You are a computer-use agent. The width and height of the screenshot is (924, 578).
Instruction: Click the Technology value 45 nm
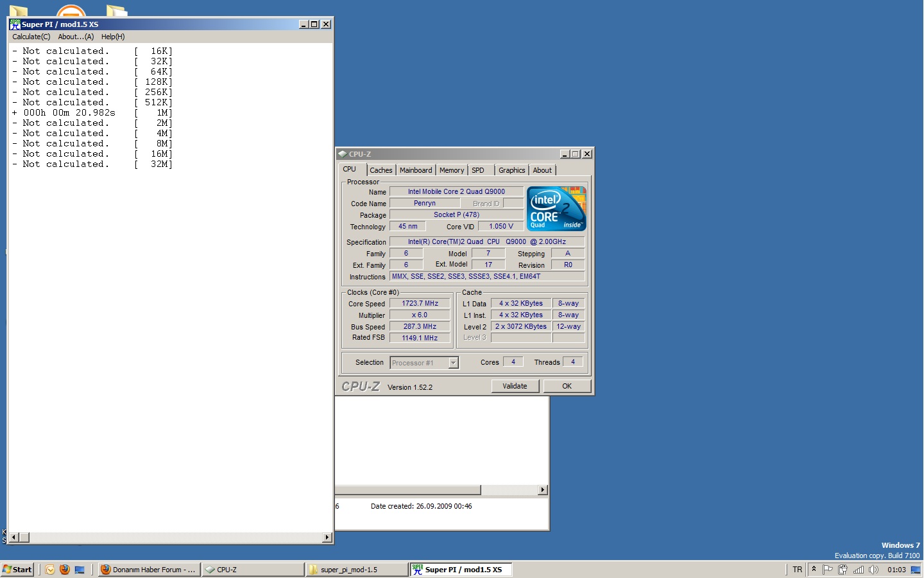coord(407,226)
